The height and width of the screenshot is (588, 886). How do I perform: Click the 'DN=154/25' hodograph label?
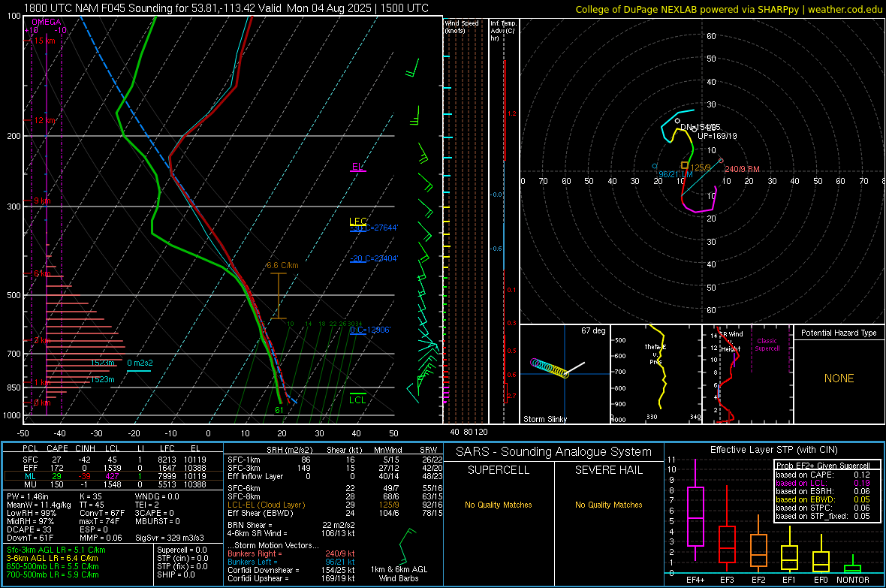tap(700, 127)
